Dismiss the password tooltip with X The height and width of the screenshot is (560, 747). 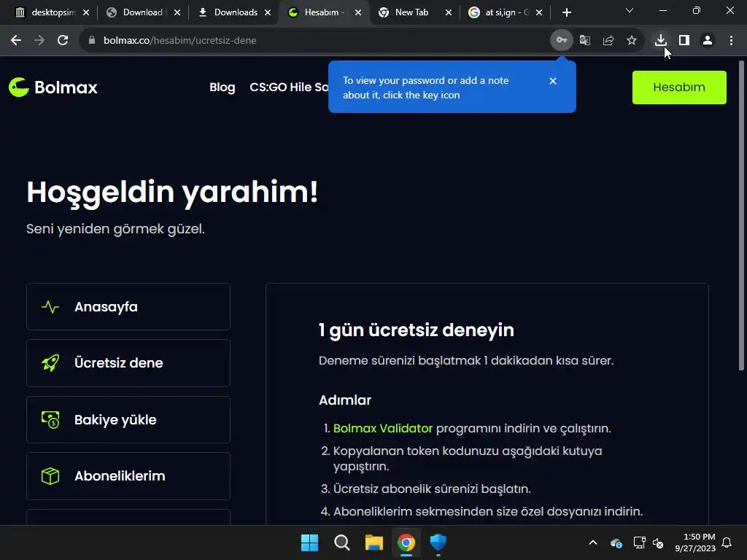[x=553, y=81]
